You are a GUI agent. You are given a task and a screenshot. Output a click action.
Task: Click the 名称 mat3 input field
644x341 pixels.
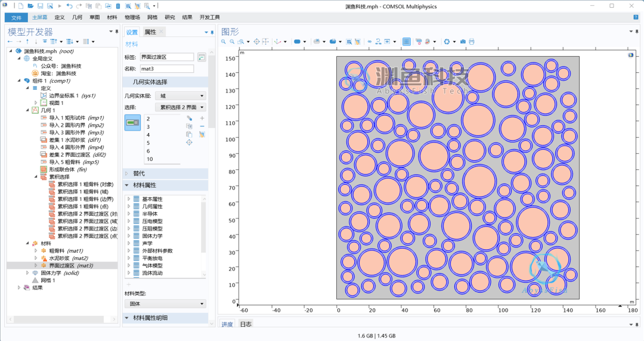(167, 69)
